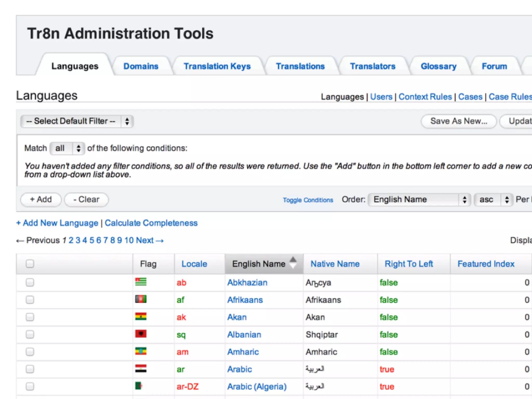The height and width of the screenshot is (399, 532).
Task: Click the Save As New... button
Action: click(x=459, y=121)
